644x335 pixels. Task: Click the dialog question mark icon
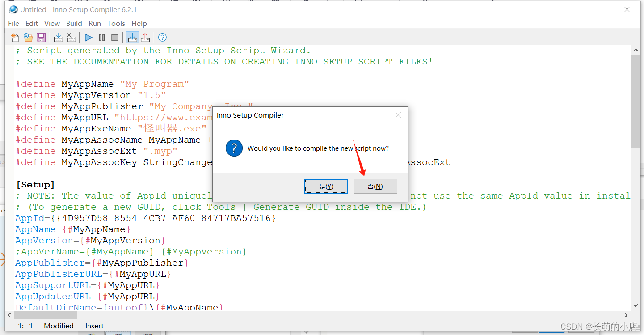(234, 148)
